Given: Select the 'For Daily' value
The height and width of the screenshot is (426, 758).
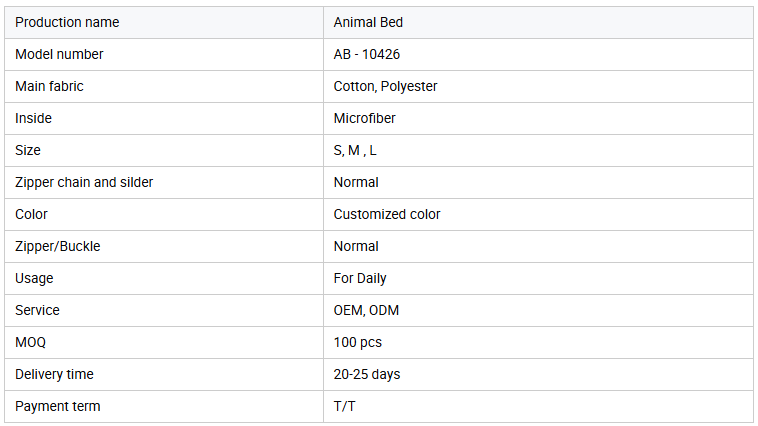Looking at the screenshot, I should coord(360,278).
